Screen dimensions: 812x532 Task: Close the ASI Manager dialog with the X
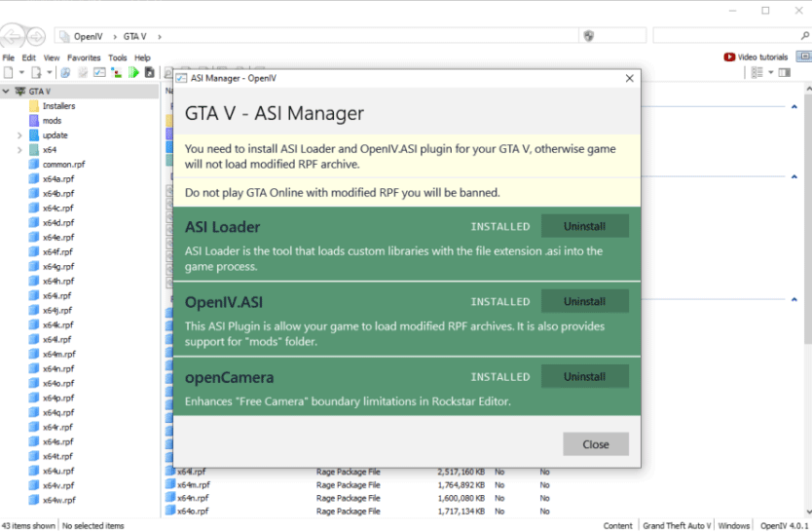pos(629,78)
